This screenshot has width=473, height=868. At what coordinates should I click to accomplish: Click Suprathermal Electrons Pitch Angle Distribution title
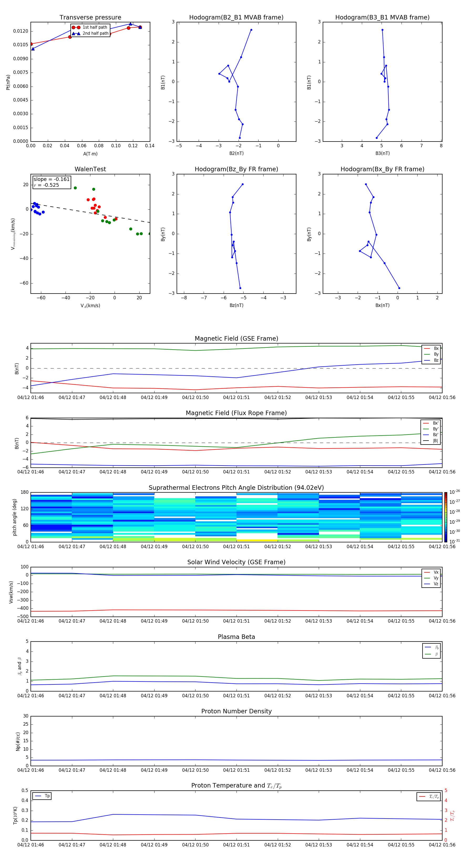(236, 488)
